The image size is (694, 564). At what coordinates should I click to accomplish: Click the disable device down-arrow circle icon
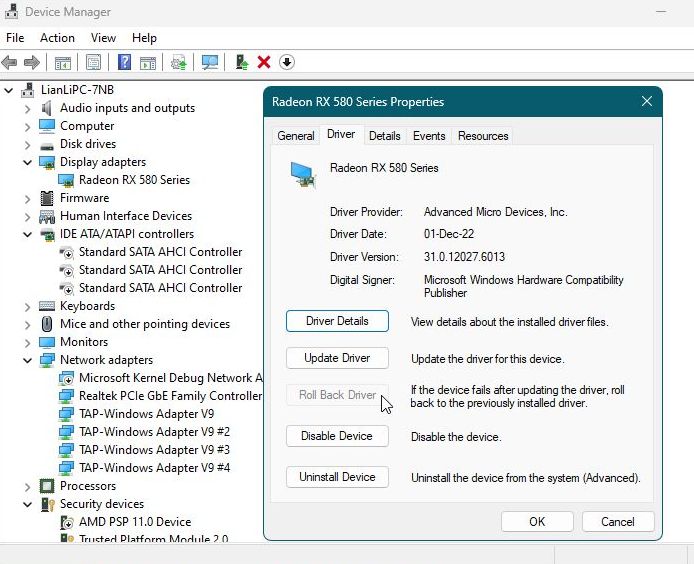pyautogui.click(x=287, y=62)
